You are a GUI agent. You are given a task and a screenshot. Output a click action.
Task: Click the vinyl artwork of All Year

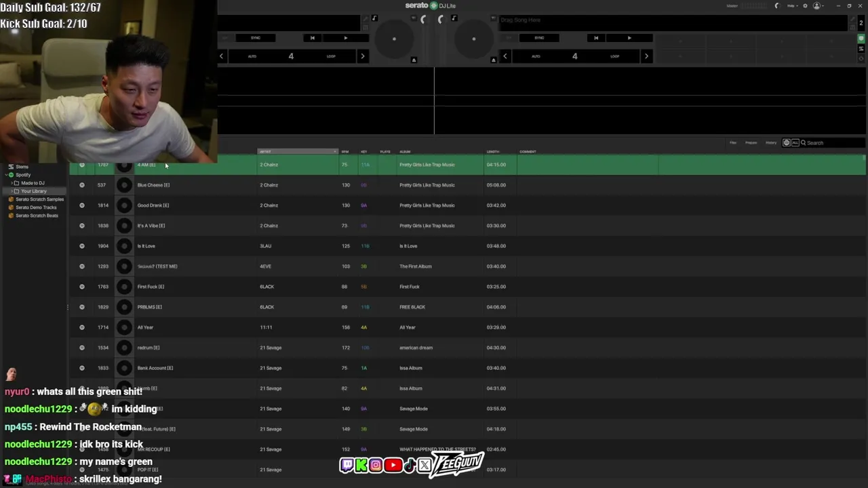pos(124,327)
